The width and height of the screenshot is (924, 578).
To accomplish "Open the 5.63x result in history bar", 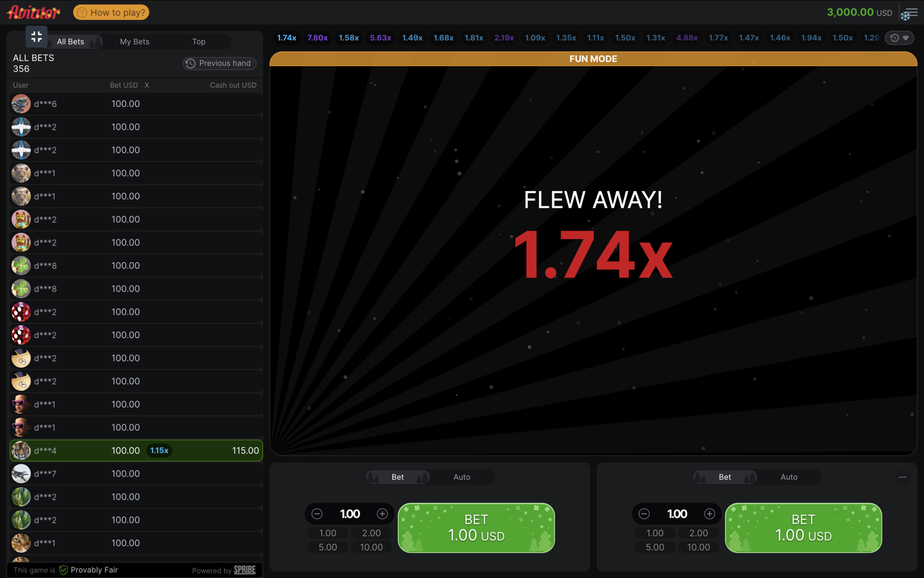I will click(x=380, y=38).
